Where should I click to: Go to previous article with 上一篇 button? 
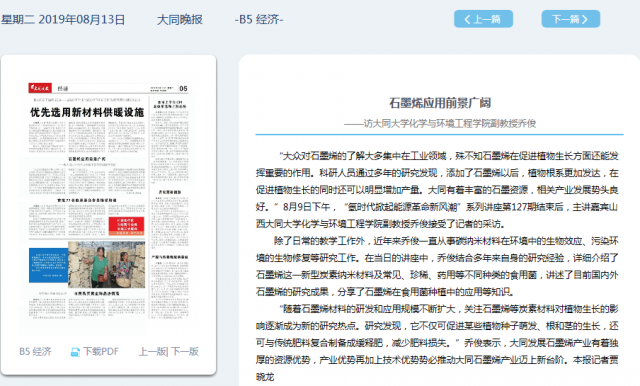tap(483, 19)
